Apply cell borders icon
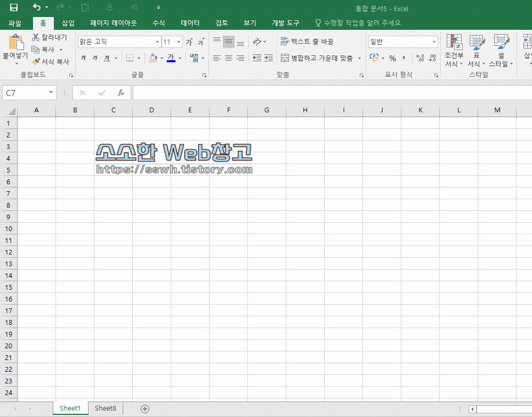This screenshot has width=532, height=417. [130, 58]
